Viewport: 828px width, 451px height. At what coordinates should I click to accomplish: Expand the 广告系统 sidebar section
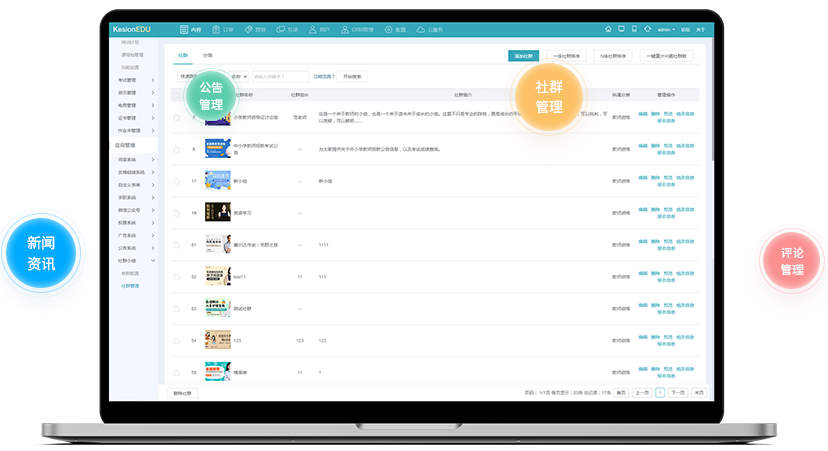coord(134,235)
